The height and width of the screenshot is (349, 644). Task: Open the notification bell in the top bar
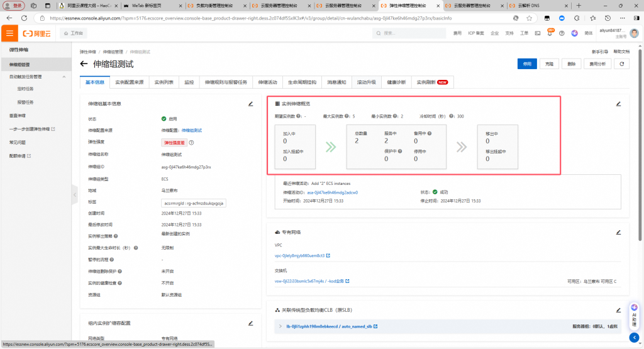coord(551,33)
